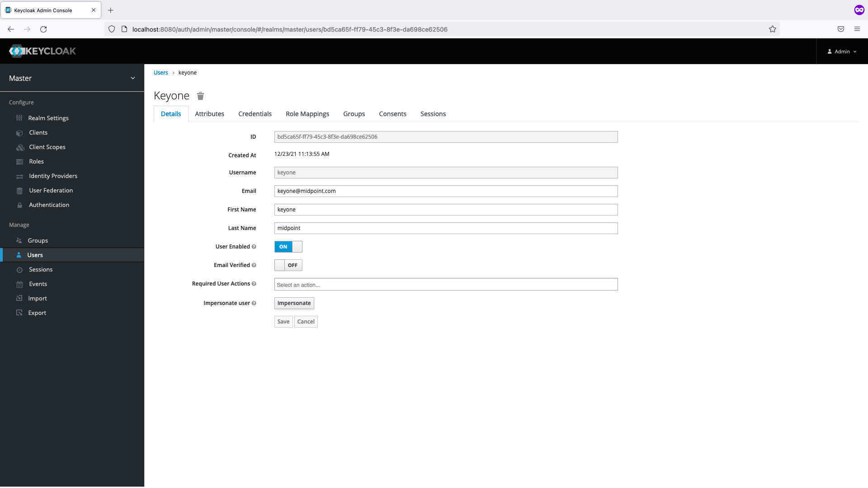The height and width of the screenshot is (488, 868).
Task: Switch to Role Mappings tab
Action: (x=307, y=114)
